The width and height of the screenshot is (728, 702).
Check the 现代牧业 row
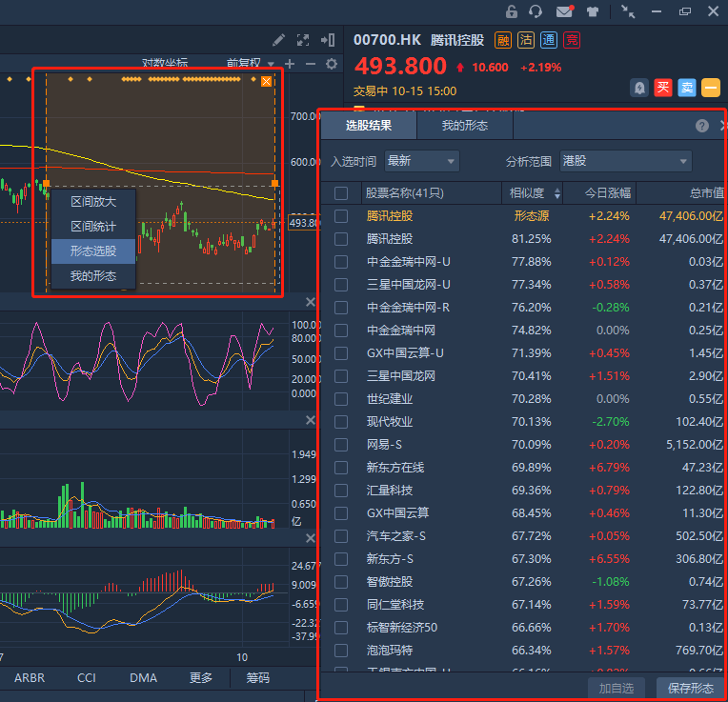(x=341, y=422)
